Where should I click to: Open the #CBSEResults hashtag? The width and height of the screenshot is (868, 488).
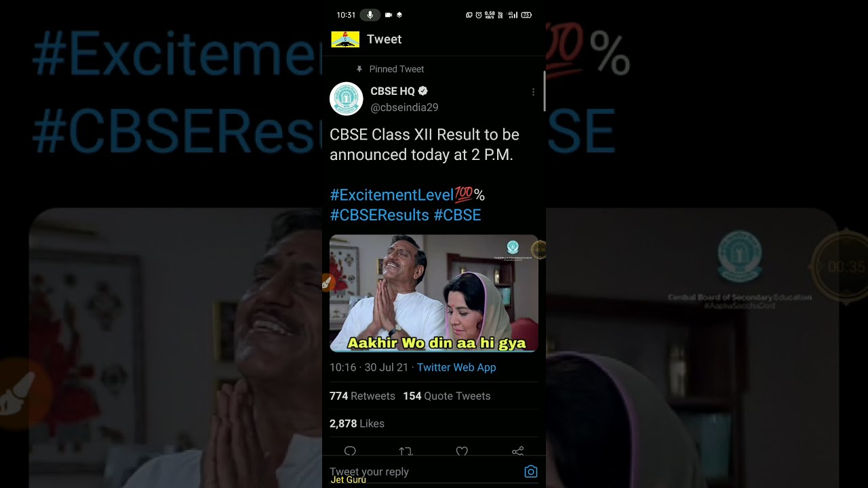pos(380,215)
